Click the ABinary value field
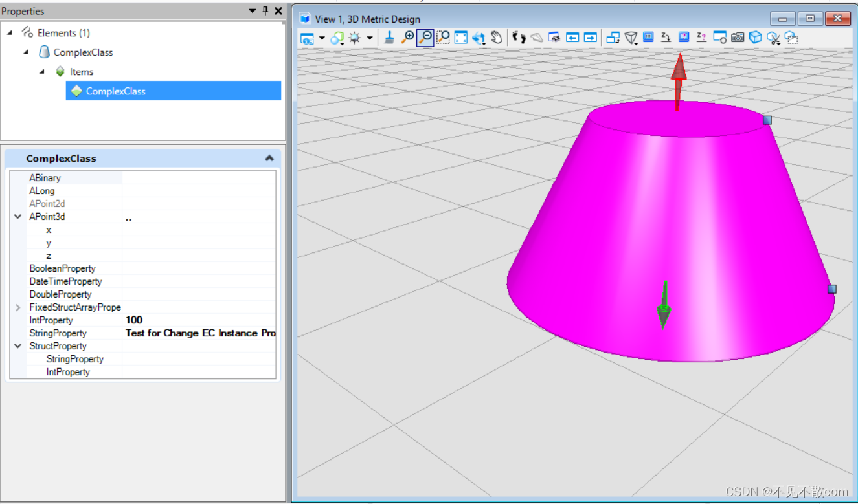The image size is (858, 504). tap(199, 177)
